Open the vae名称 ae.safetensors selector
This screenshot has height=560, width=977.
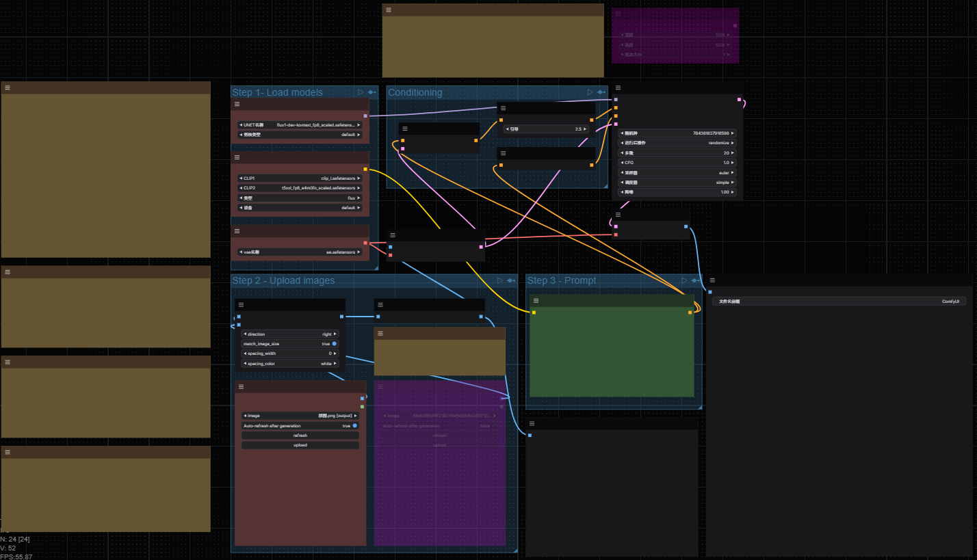[x=300, y=252]
